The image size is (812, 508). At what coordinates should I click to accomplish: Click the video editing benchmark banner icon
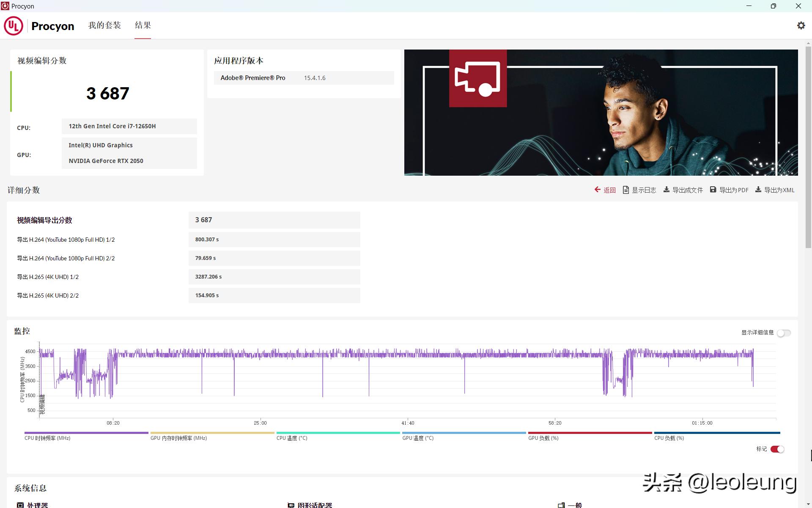tap(477, 78)
